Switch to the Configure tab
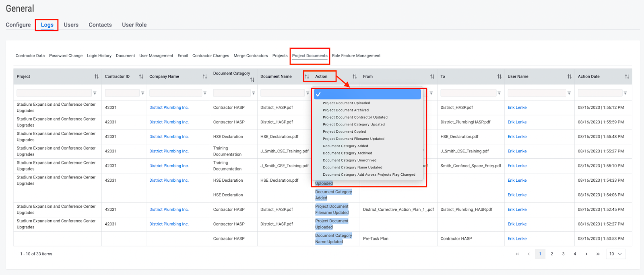The height and width of the screenshot is (275, 644). 18,25
